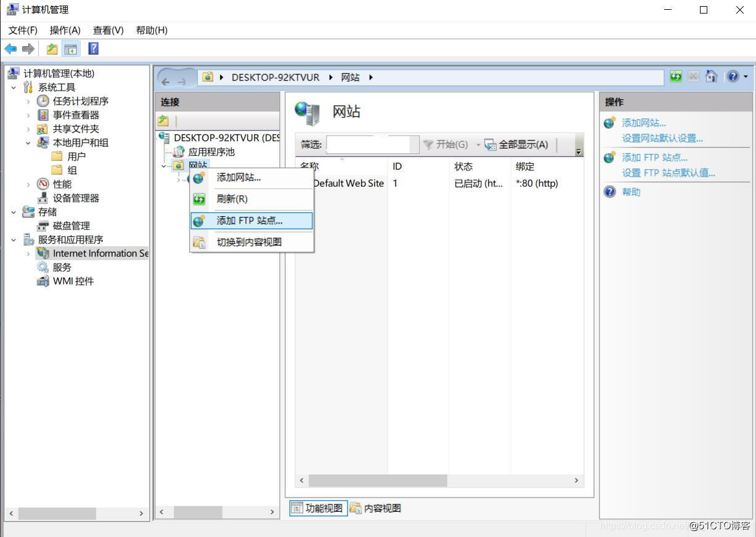
Task: Open 设备管理器 in the tree
Action: pyautogui.click(x=76, y=198)
